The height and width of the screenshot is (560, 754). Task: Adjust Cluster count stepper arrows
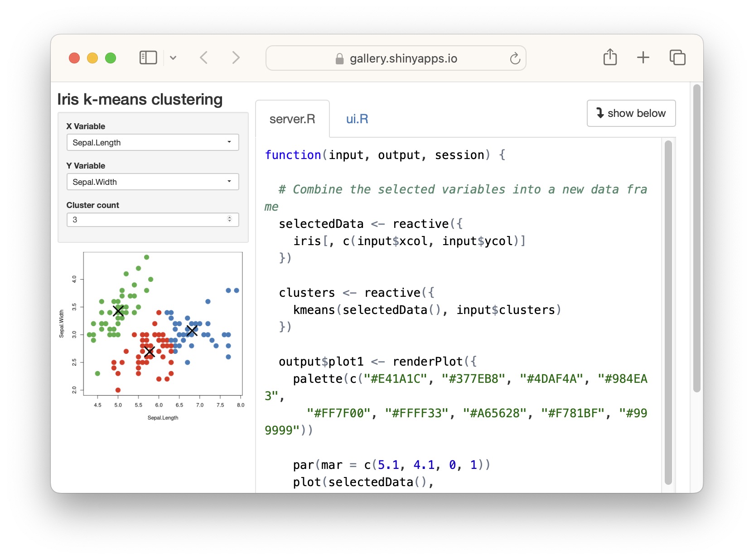[230, 220]
